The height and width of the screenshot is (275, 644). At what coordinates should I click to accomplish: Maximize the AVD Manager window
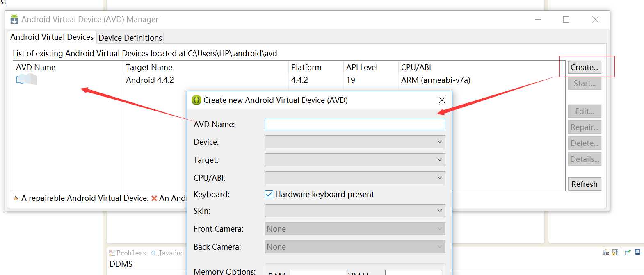pyautogui.click(x=566, y=19)
